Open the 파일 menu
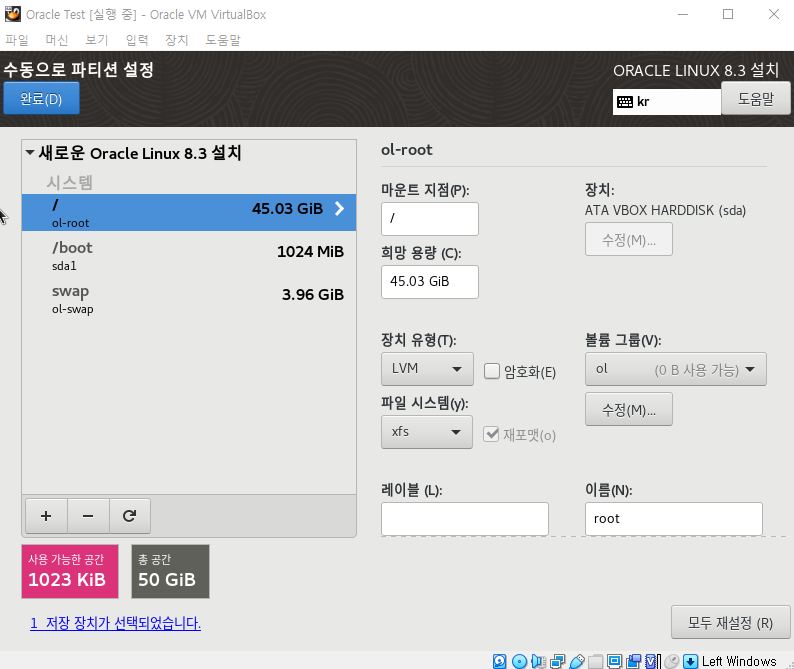 tap(17, 40)
